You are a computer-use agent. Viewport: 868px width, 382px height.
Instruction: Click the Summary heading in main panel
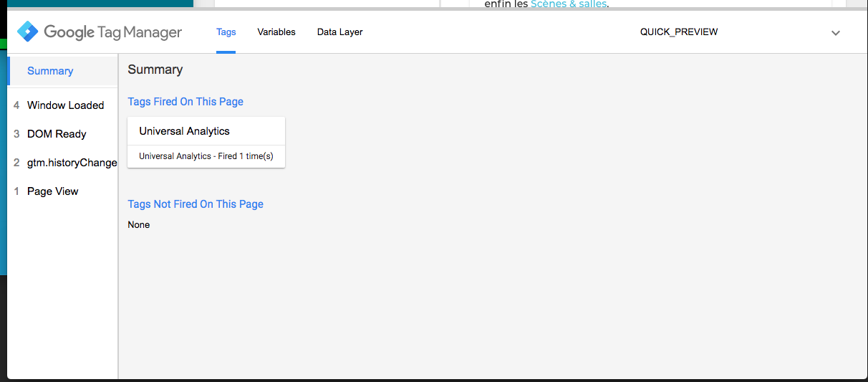tap(155, 70)
